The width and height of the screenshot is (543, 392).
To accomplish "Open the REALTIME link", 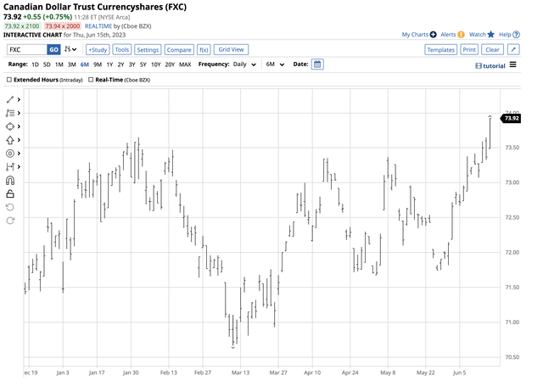I will click(98, 26).
